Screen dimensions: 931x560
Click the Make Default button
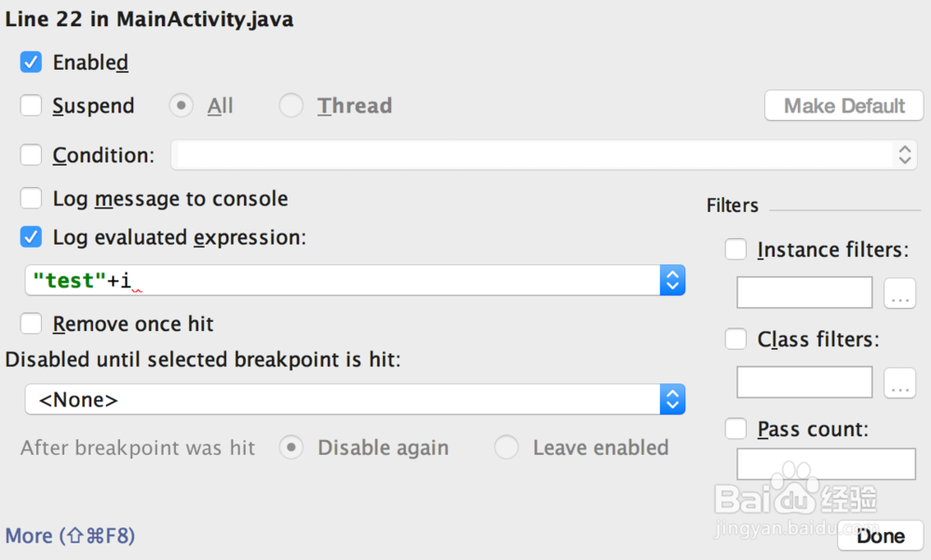pyautogui.click(x=843, y=106)
